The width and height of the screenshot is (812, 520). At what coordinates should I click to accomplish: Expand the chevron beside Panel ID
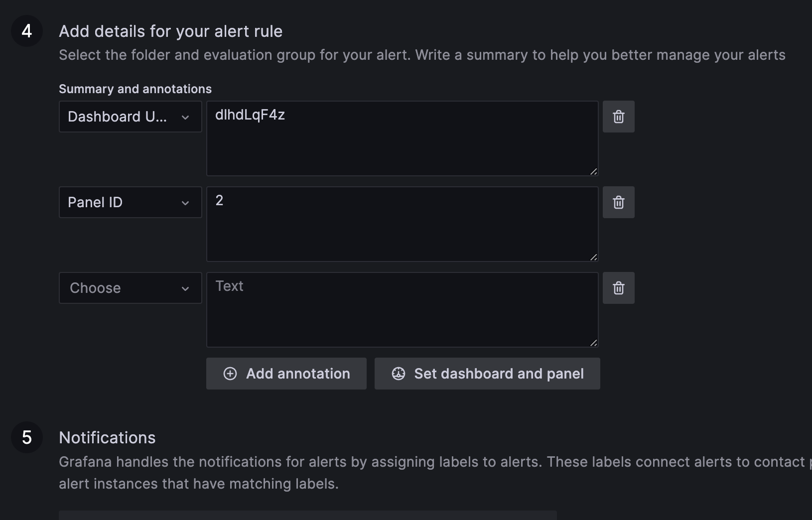tap(185, 202)
